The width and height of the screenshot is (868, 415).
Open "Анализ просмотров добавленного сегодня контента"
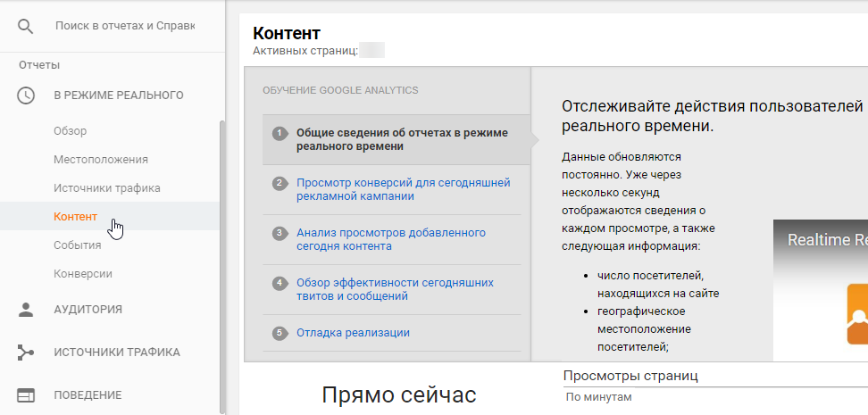[x=391, y=239]
